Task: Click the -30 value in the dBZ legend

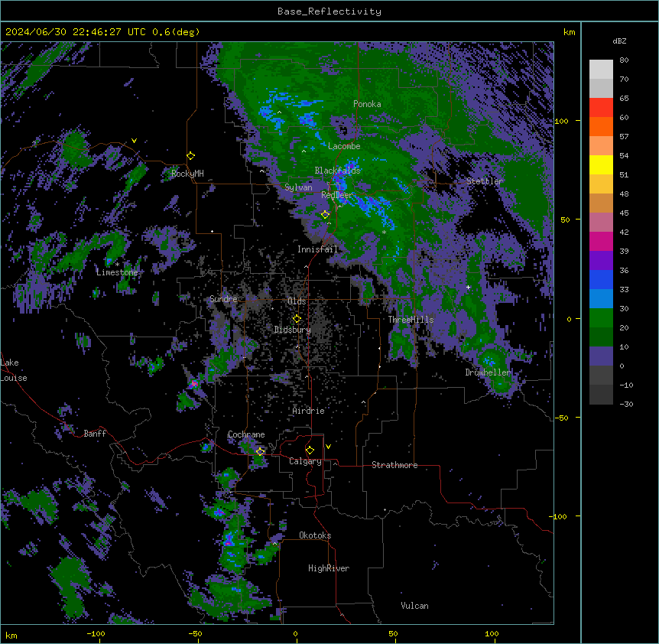Action: (x=626, y=405)
